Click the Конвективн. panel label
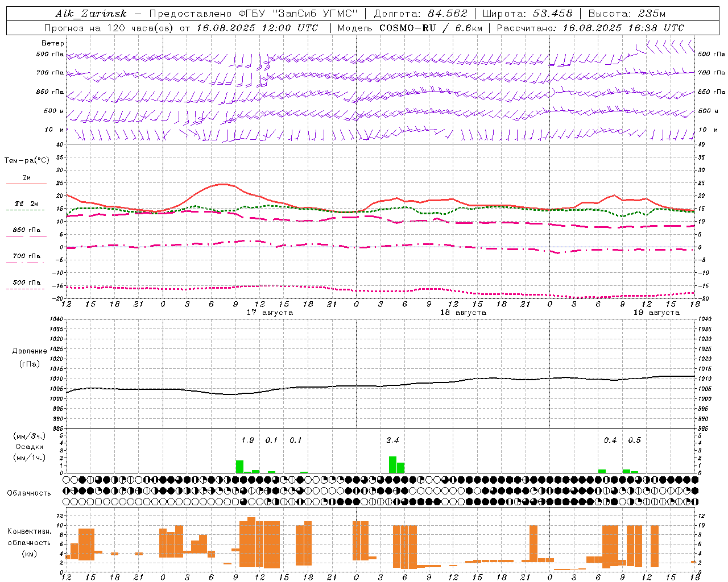The width and height of the screenshot is (728, 582). coord(29,531)
